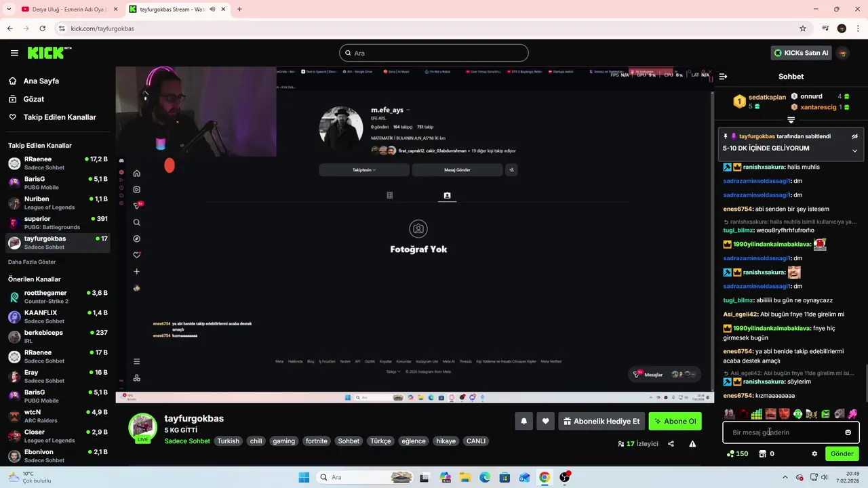Open rootthegamer recommended channel
Image resolution: width=868 pixels, height=488 pixels.
(58, 297)
